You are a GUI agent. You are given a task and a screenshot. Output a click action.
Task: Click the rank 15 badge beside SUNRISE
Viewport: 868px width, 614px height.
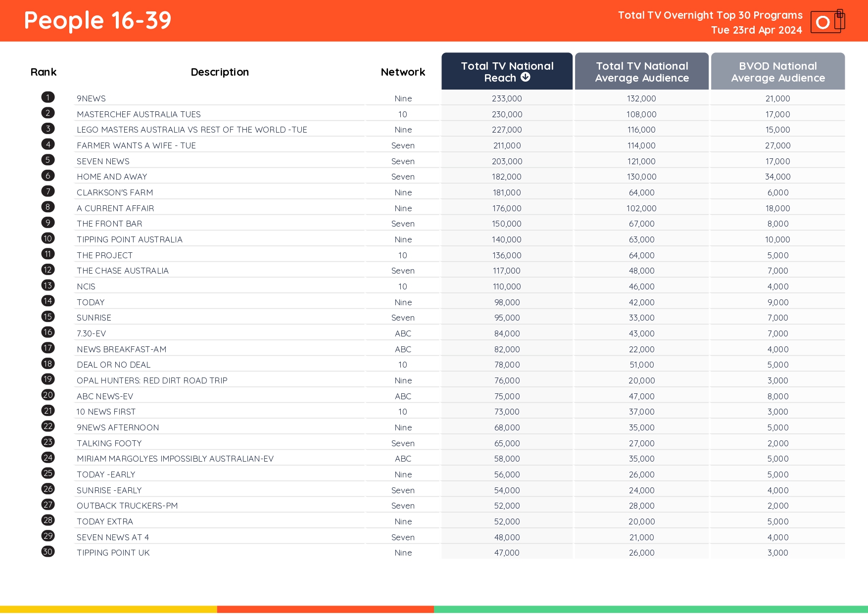(x=48, y=317)
